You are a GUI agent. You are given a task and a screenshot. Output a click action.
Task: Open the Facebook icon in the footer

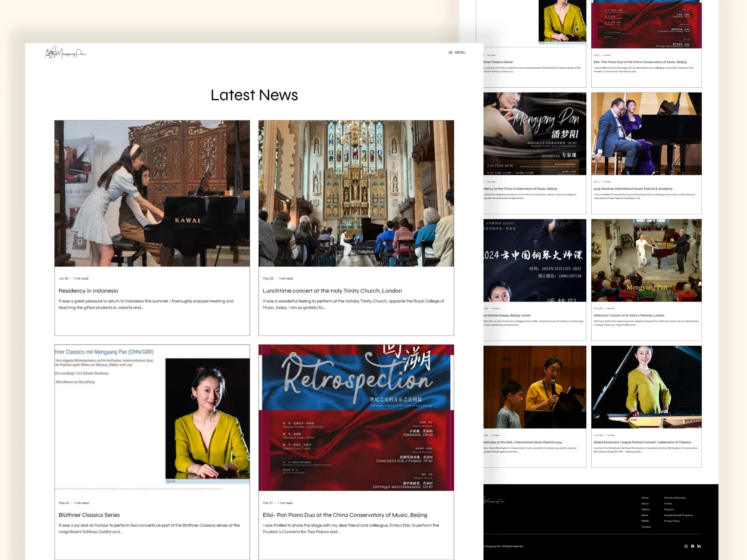pyautogui.click(x=692, y=546)
